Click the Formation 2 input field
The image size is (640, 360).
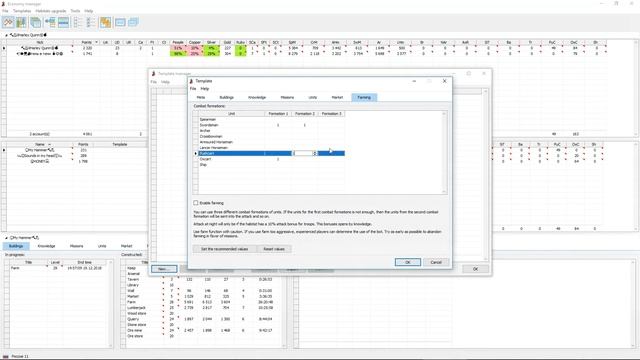click(x=302, y=153)
